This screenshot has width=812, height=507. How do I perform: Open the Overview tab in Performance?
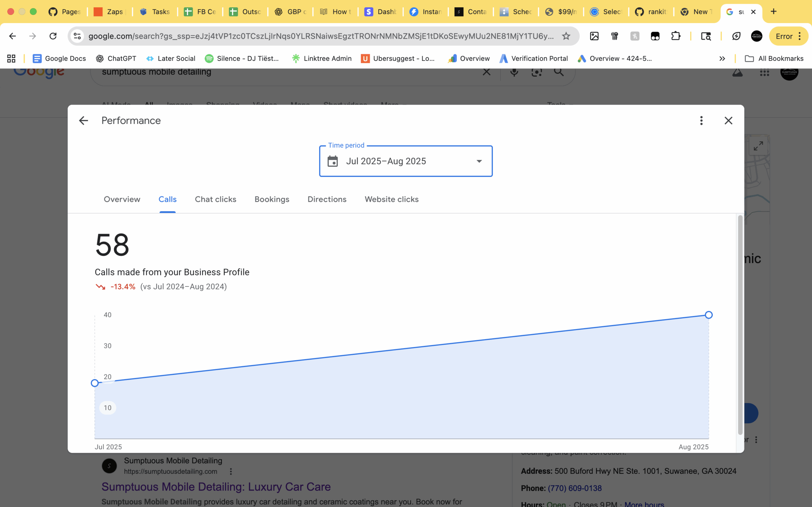click(122, 199)
